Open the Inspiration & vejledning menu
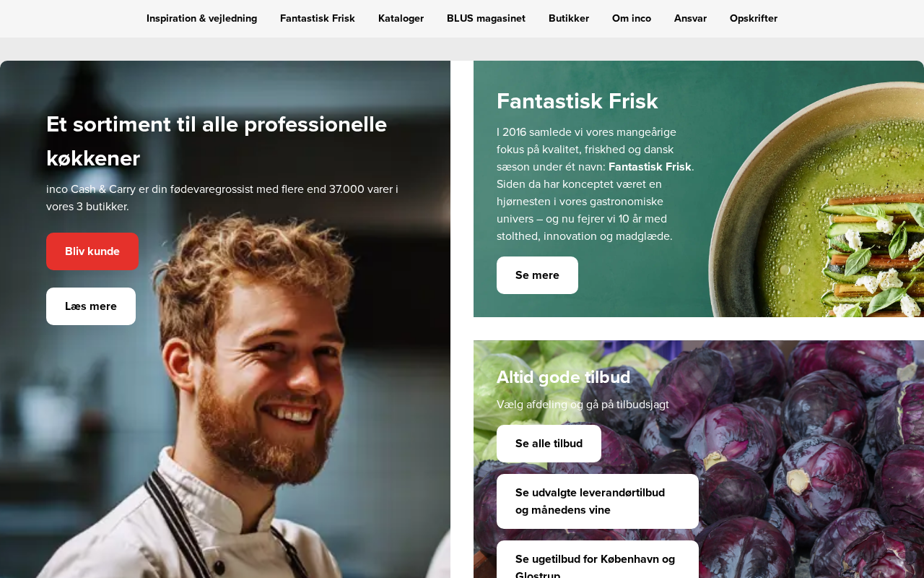The width and height of the screenshot is (924, 578). (201, 19)
